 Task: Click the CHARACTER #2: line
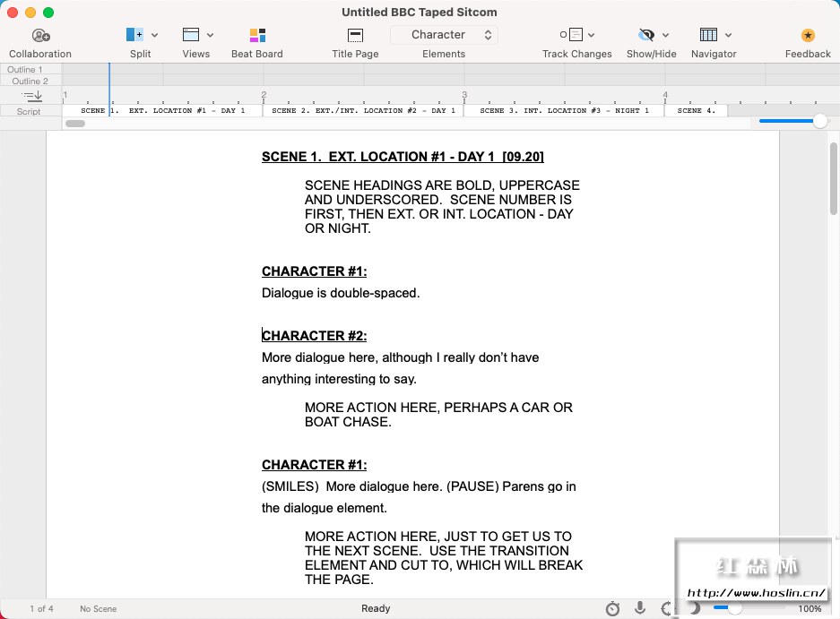click(315, 336)
